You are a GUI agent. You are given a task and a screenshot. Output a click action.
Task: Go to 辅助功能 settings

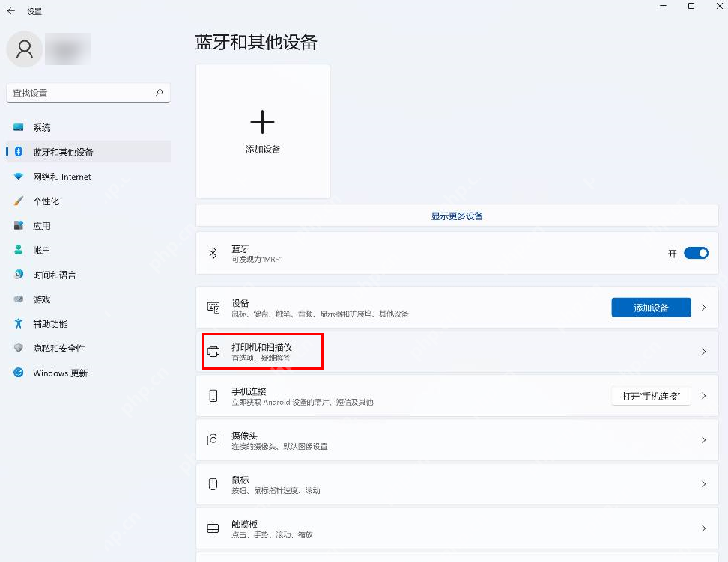pos(88,323)
